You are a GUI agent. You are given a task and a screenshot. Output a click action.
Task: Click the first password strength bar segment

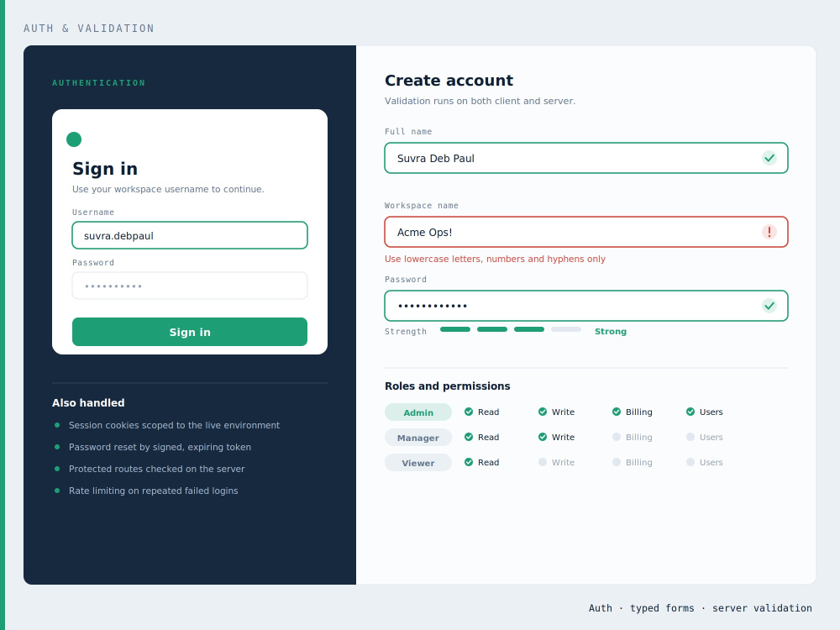point(455,329)
